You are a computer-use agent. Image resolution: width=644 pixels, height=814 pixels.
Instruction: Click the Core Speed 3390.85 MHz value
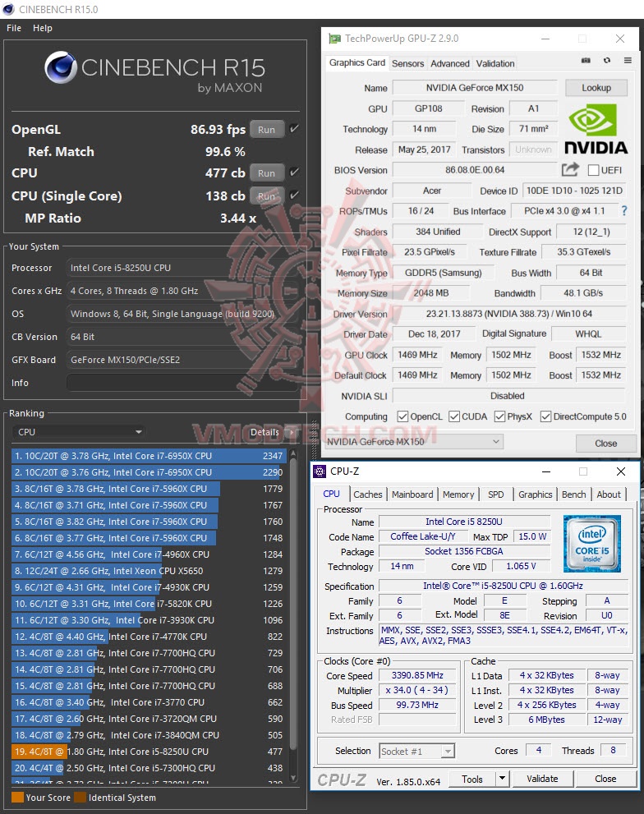417,675
